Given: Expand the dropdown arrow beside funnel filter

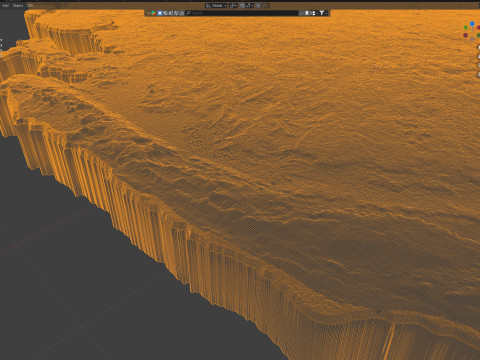Looking at the screenshot, I should pyautogui.click(x=326, y=13).
